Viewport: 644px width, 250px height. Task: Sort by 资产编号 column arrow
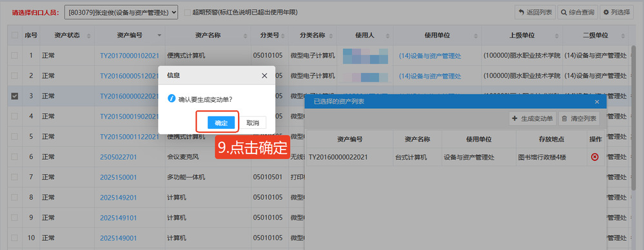pyautogui.click(x=159, y=35)
